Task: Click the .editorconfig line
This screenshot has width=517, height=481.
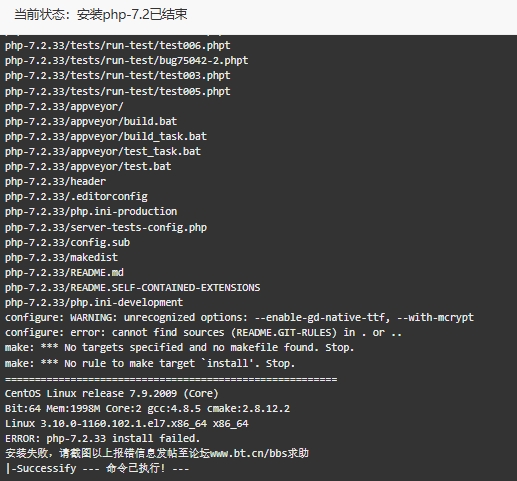Action: pyautogui.click(x=76, y=196)
